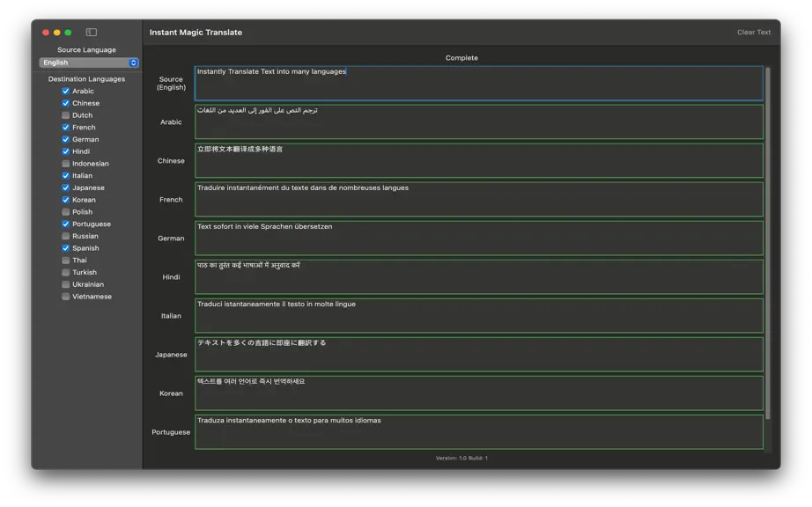Open the English source language dropdown
Viewport: 812px width, 507px height.
coord(89,62)
